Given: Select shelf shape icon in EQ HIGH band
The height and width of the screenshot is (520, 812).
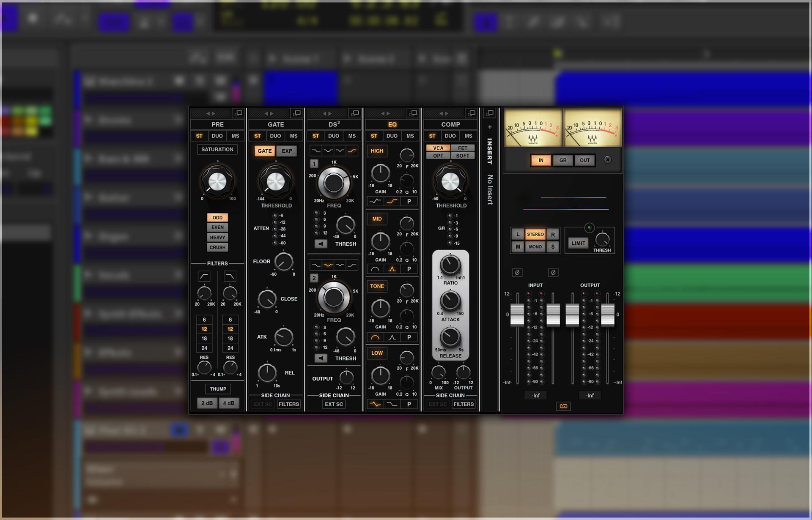Looking at the screenshot, I should pyautogui.click(x=392, y=201).
